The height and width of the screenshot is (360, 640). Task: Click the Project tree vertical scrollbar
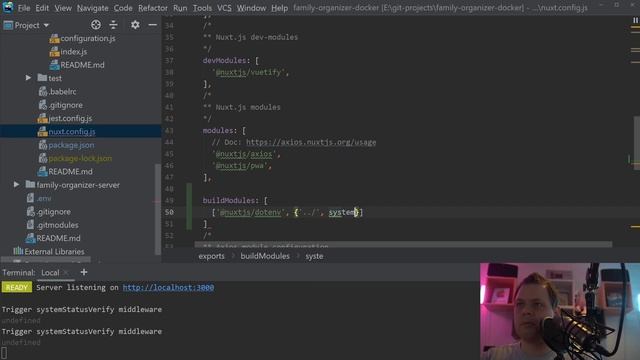point(158,208)
